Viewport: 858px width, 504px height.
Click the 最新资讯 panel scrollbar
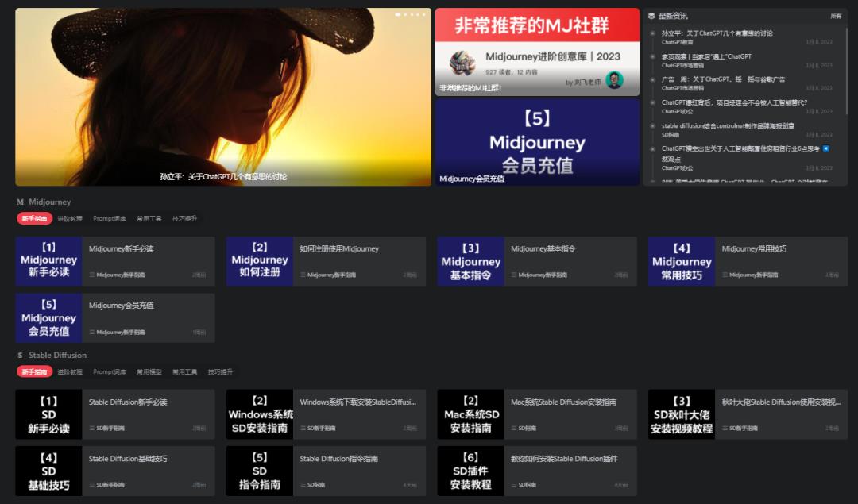(847, 71)
